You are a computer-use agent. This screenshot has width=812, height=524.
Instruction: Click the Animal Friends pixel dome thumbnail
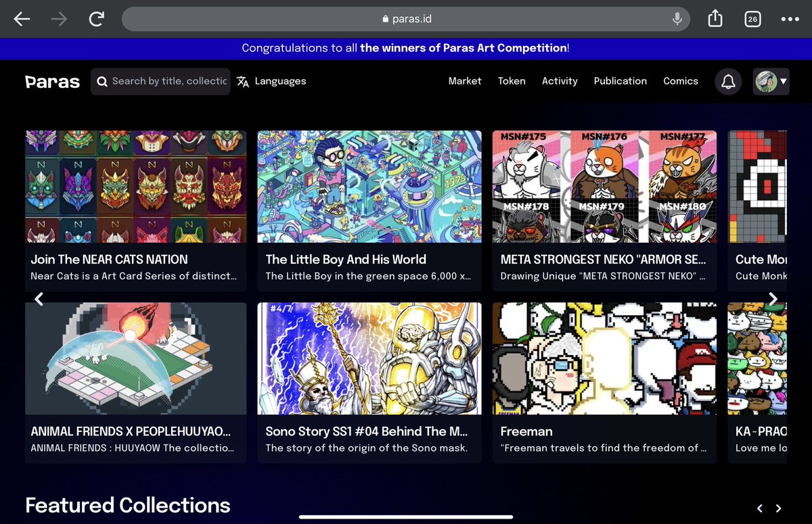(136, 358)
